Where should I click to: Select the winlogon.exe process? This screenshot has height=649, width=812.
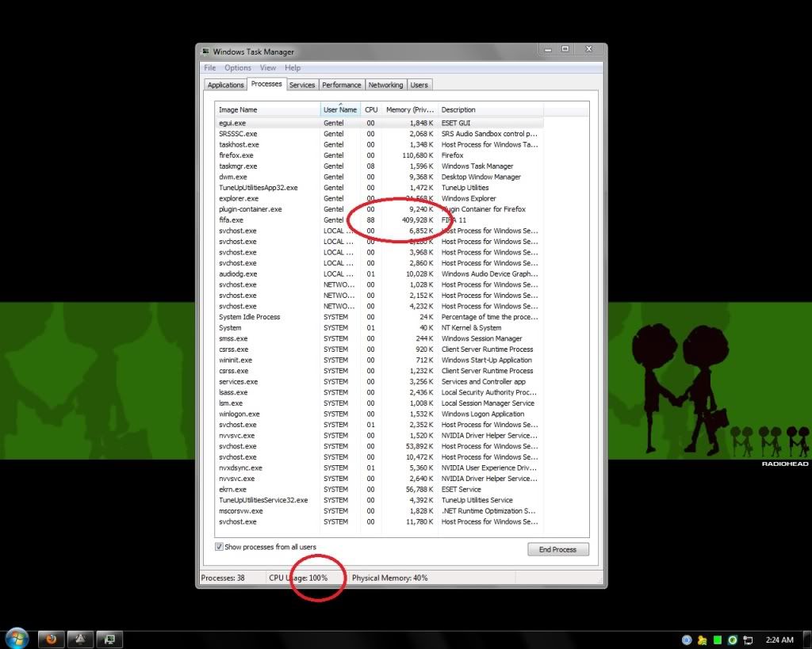tap(380, 414)
